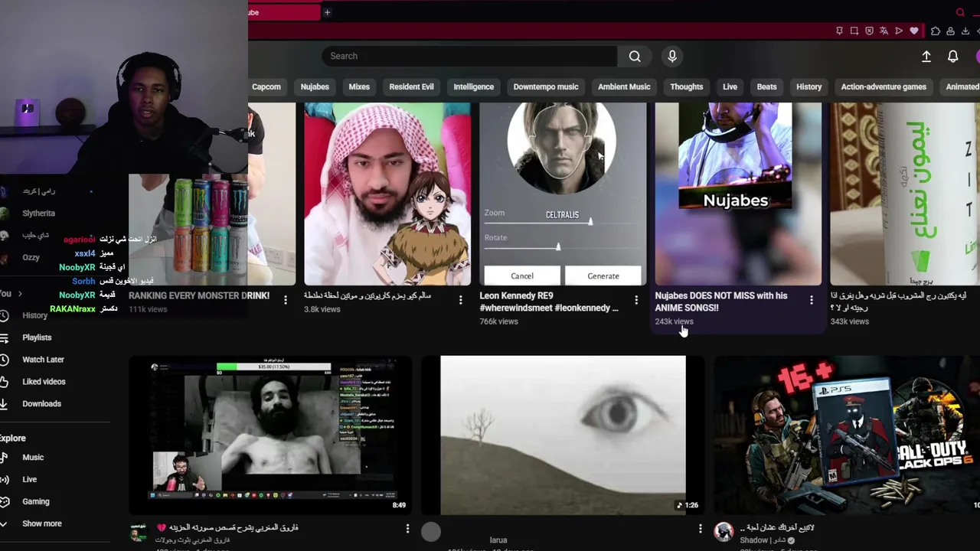This screenshot has width=980, height=551.
Task: Open the page translate icon
Action: point(884,31)
